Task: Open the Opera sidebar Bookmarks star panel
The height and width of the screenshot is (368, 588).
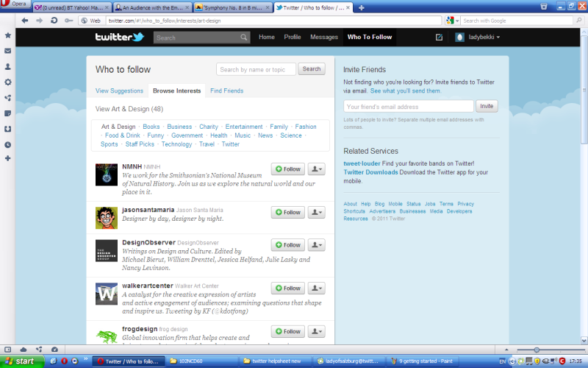Action: [7, 35]
